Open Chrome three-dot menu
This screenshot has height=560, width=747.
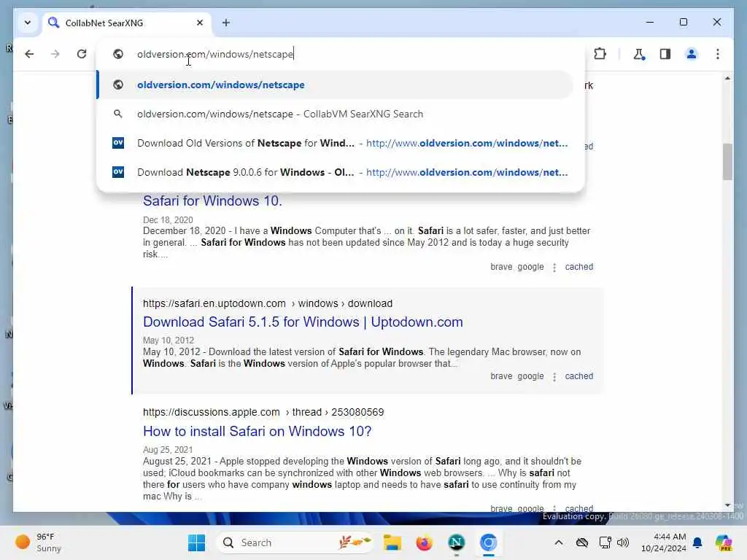coord(718,54)
